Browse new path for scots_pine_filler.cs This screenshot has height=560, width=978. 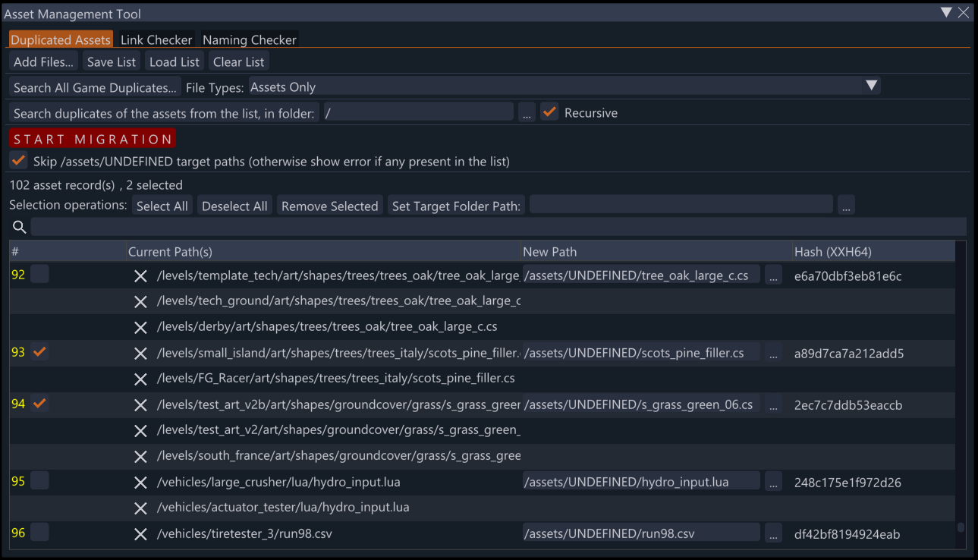[x=773, y=354]
